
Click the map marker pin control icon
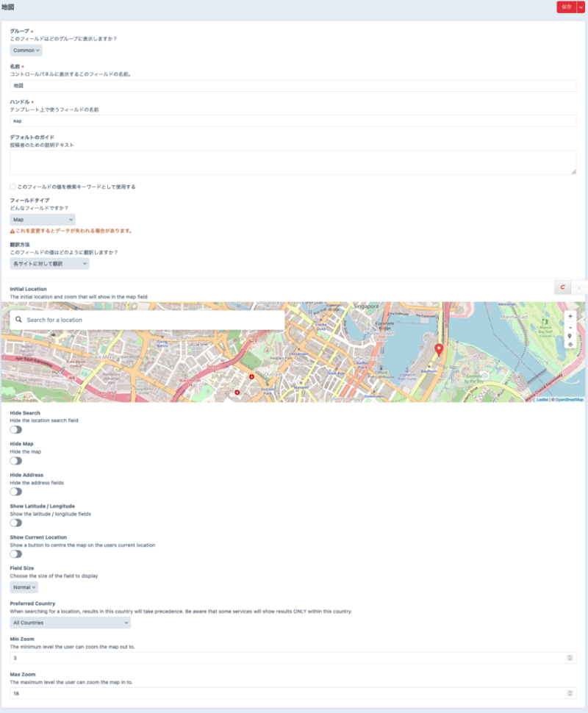[570, 336]
